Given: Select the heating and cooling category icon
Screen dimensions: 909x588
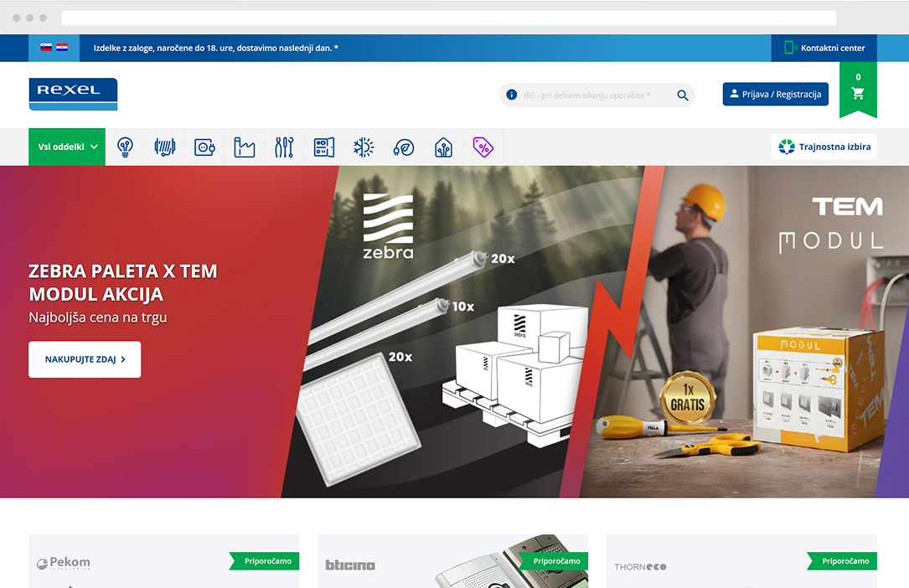Looking at the screenshot, I should pos(364,147).
